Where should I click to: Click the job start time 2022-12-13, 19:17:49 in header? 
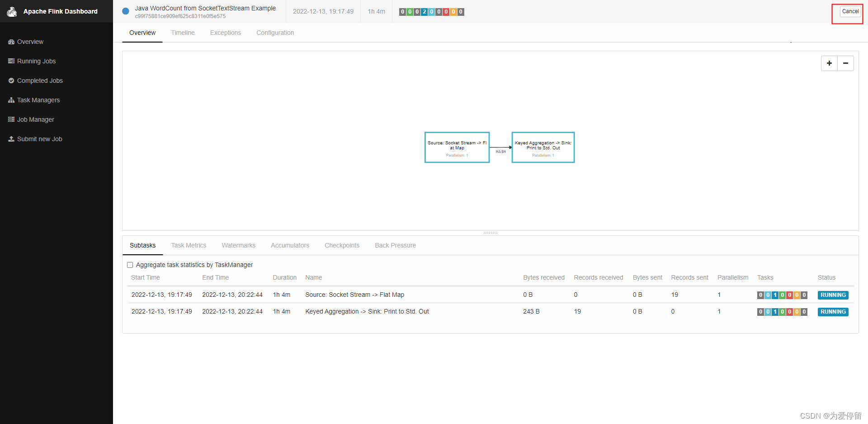coord(323,11)
